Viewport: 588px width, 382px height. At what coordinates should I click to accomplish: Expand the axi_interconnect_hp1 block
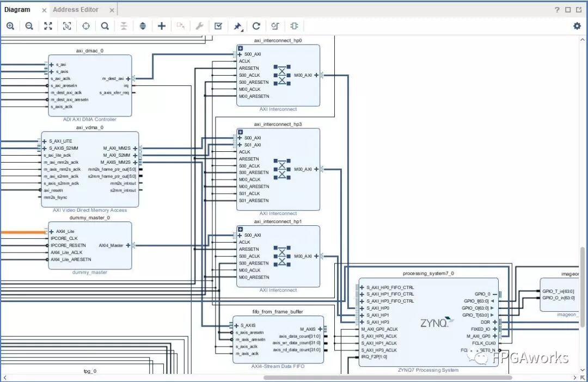click(240, 229)
